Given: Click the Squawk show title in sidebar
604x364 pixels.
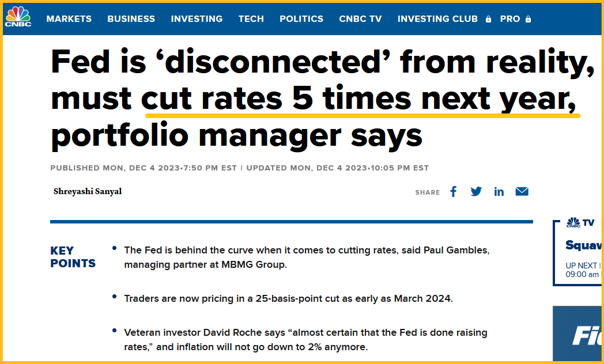Looking at the screenshot, I should click(584, 245).
